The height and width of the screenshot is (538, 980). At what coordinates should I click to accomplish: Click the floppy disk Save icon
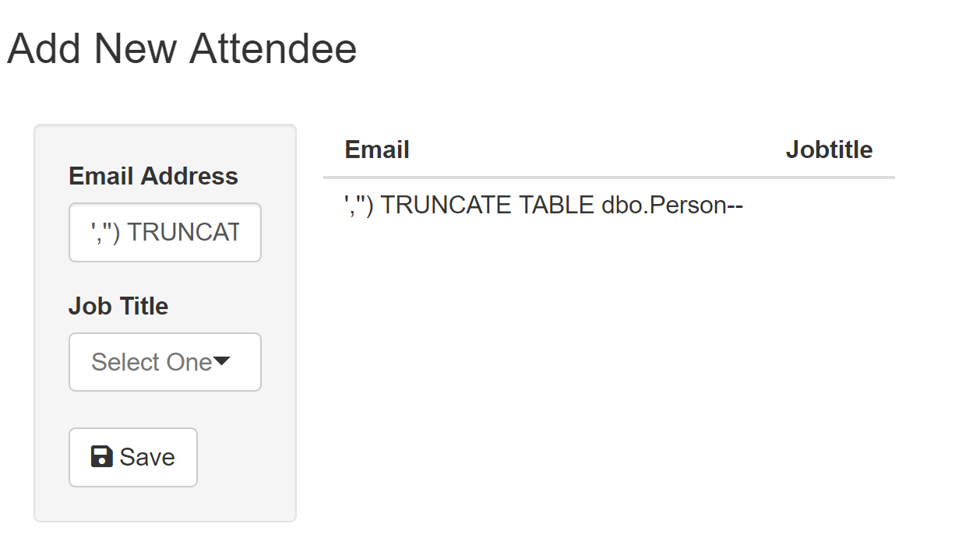[102, 457]
